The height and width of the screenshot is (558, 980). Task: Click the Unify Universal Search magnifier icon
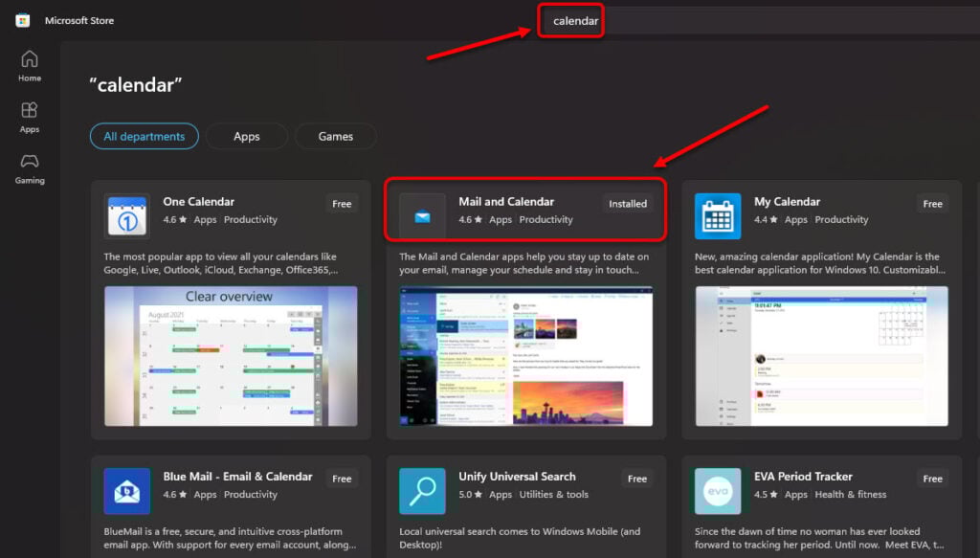(422, 491)
